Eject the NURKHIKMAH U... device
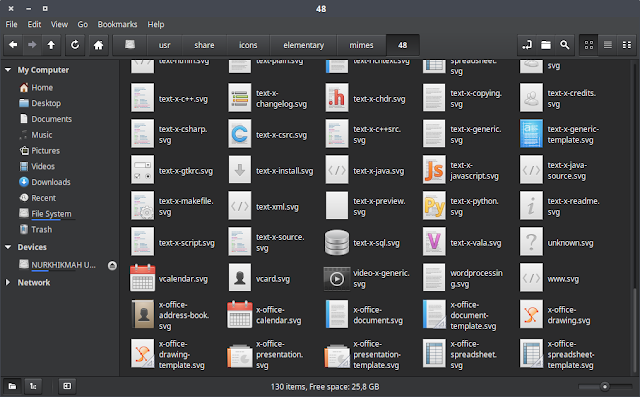The height and width of the screenshot is (397, 640). 112,266
